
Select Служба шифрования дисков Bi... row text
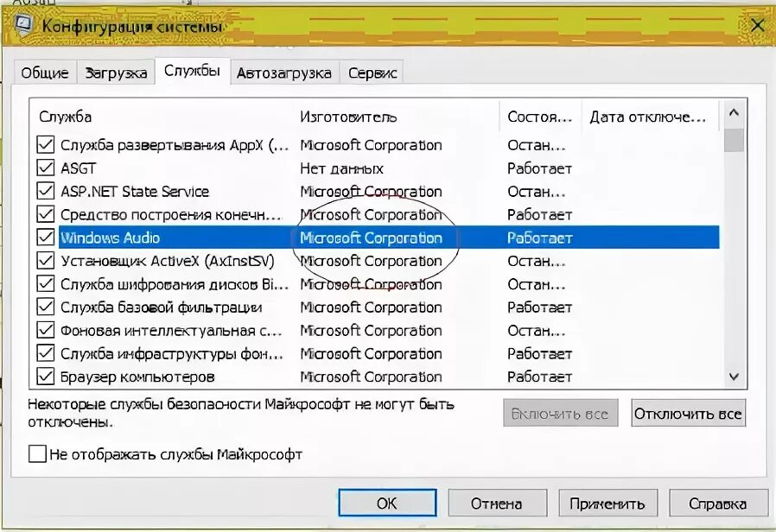(x=175, y=284)
